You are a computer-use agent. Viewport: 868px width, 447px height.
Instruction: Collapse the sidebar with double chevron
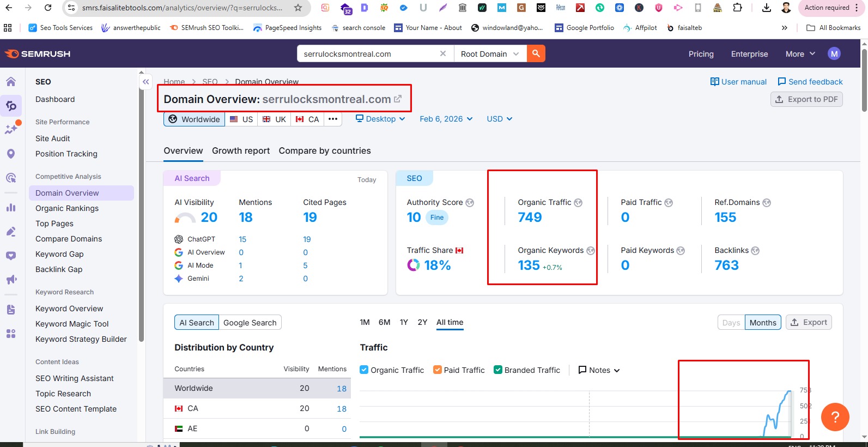pyautogui.click(x=145, y=82)
